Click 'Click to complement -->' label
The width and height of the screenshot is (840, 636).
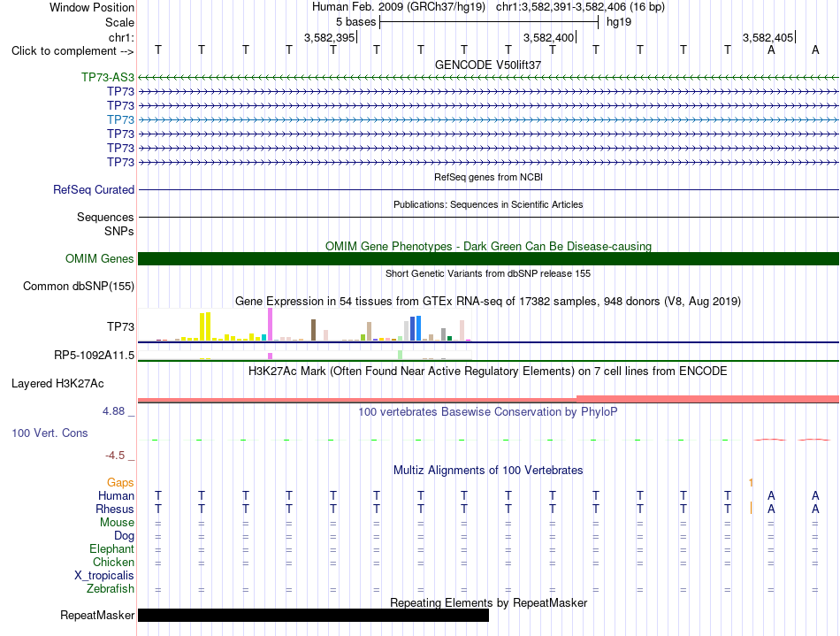click(x=73, y=51)
